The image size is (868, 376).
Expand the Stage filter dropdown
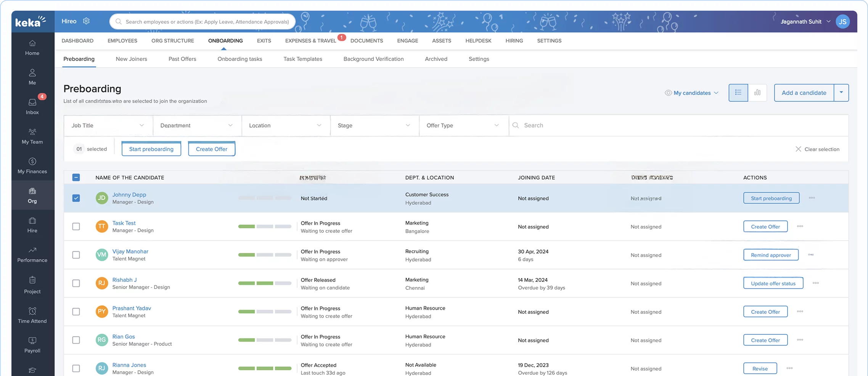pos(375,125)
